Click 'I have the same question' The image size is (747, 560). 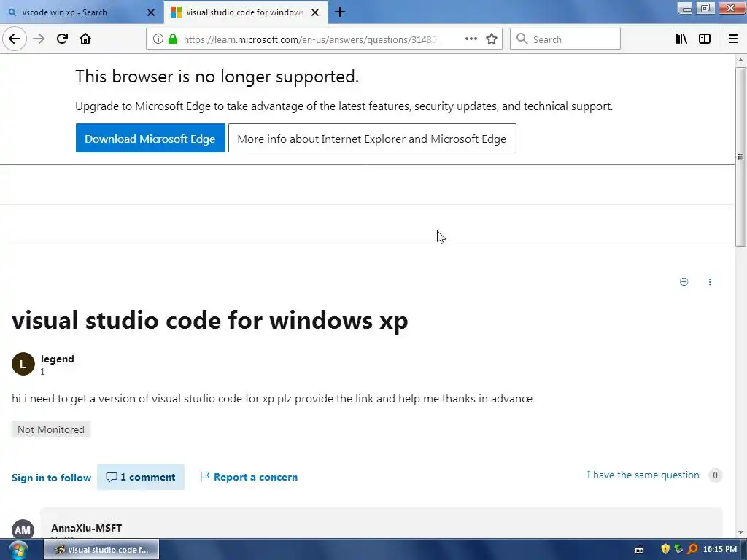click(x=643, y=475)
